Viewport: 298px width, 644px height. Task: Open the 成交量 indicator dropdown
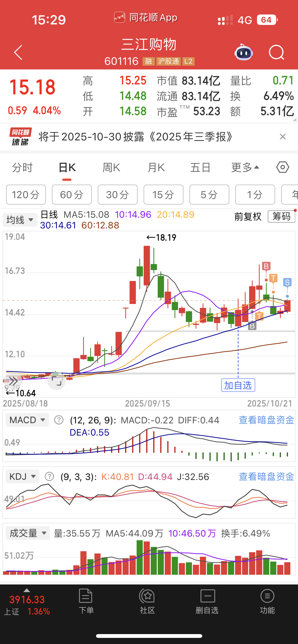[x=28, y=533]
